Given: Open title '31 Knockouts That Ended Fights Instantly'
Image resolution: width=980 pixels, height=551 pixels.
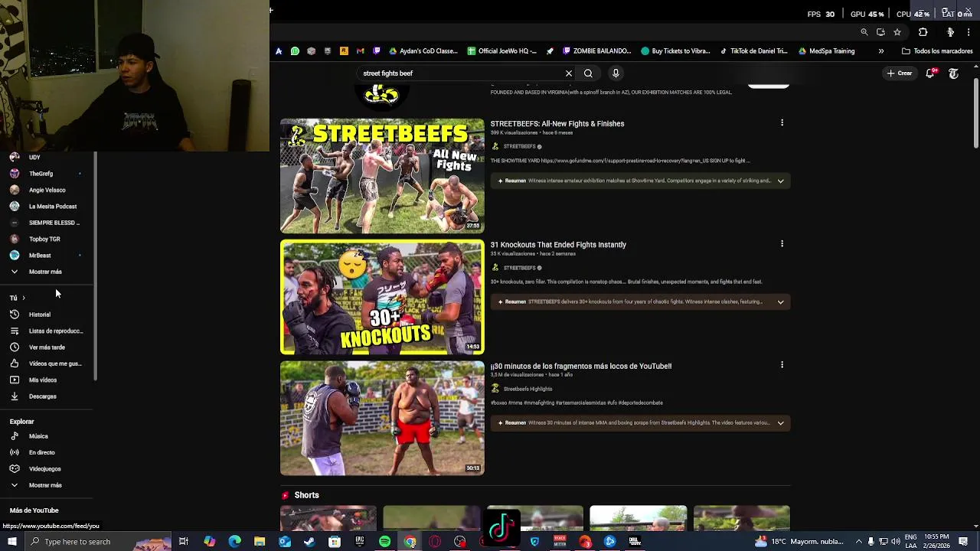Looking at the screenshot, I should pos(558,245).
